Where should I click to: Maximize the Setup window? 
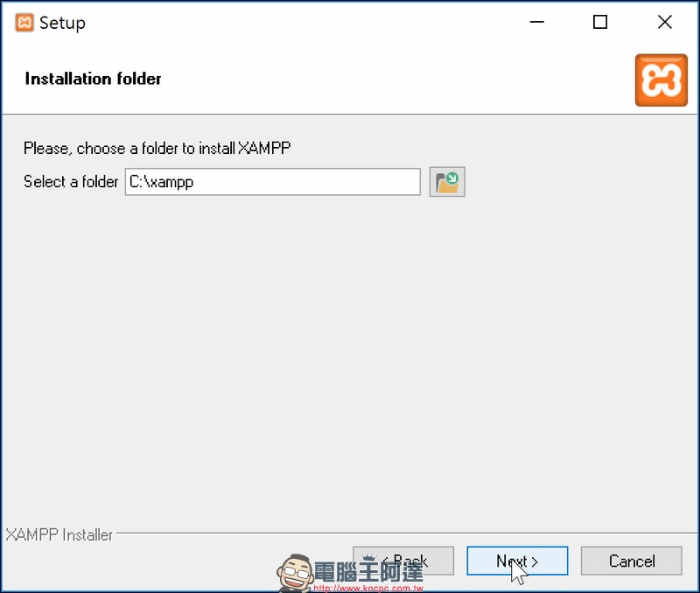tap(600, 22)
